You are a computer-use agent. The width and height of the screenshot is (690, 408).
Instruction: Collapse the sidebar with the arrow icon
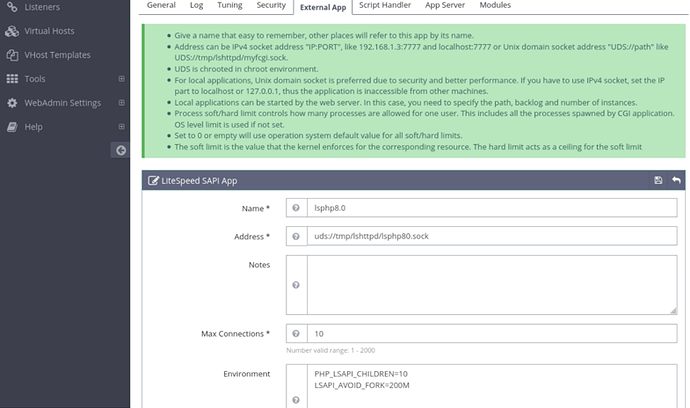pos(120,150)
